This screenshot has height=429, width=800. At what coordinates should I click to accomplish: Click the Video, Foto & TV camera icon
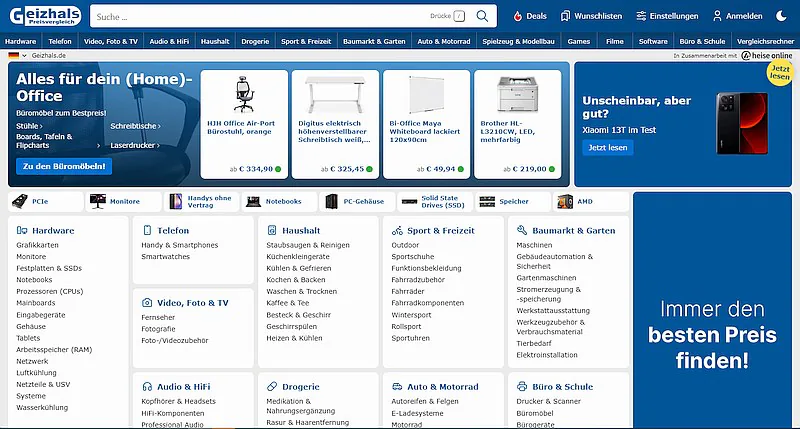[146, 302]
